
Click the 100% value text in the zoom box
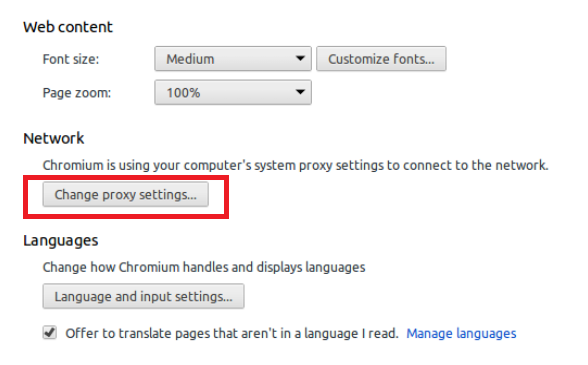tap(183, 93)
